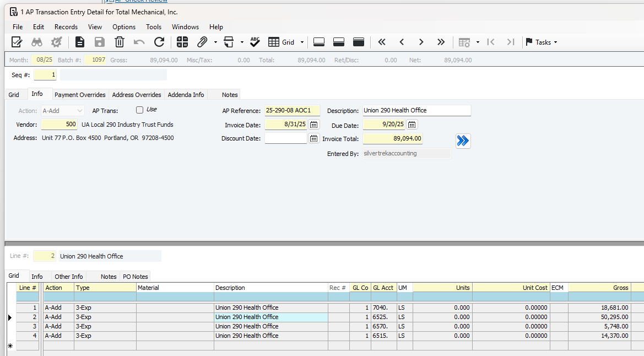The image size is (644, 356).
Task: Open the Due Date calendar picker
Action: click(x=412, y=125)
